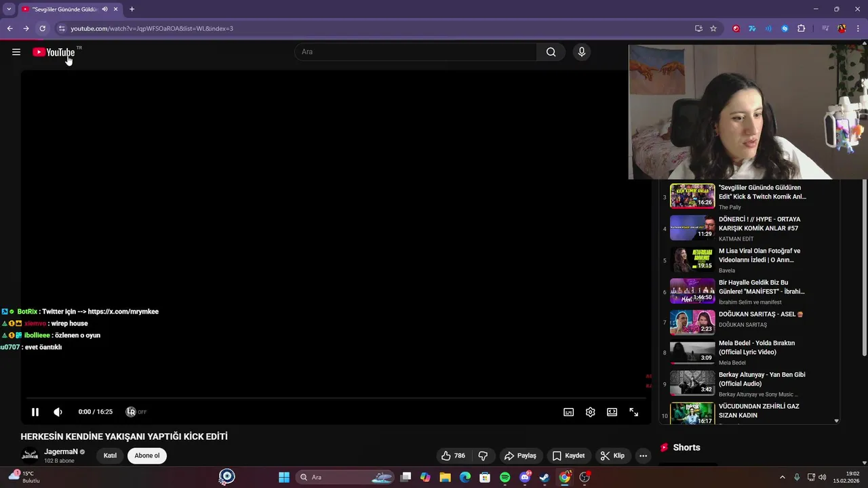Share the video via Paylaş
This screenshot has height=488, width=868.
coord(520,455)
